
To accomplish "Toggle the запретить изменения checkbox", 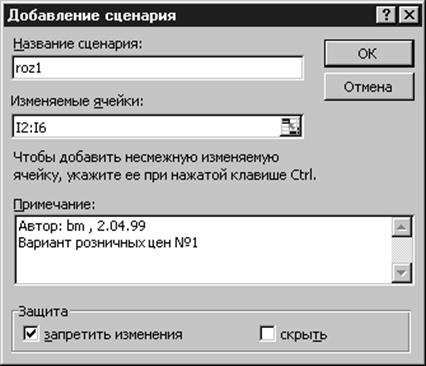I will (31, 334).
